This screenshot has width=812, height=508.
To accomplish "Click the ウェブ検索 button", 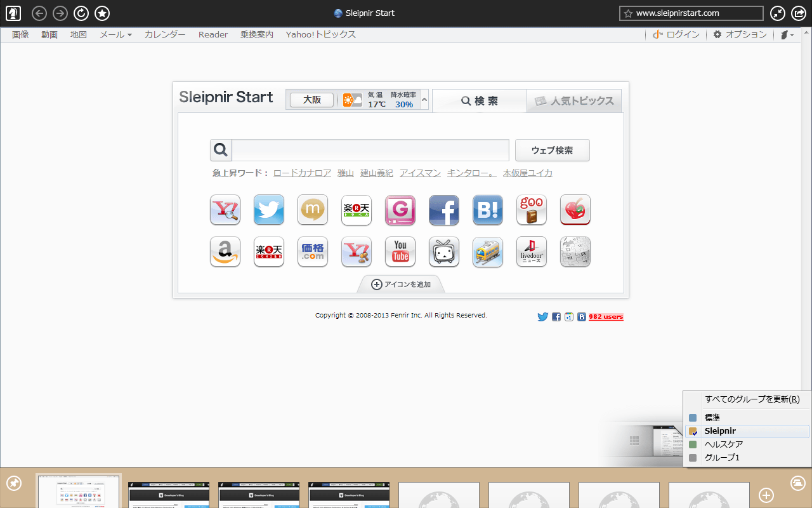I will click(552, 150).
